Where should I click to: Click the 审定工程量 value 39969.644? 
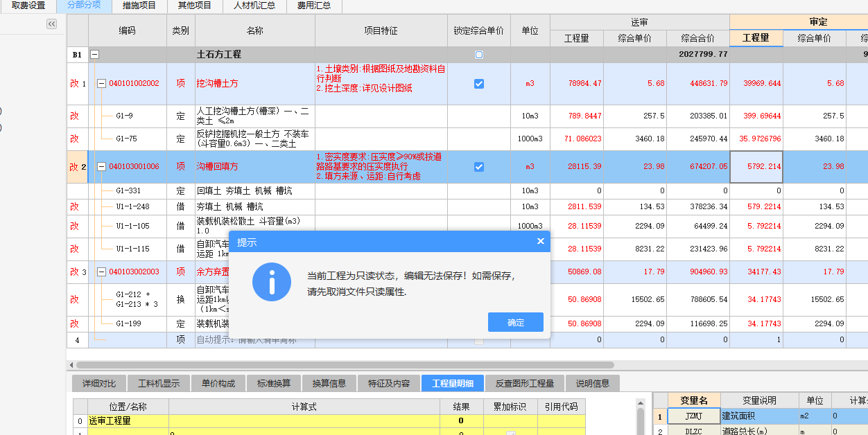tap(761, 84)
